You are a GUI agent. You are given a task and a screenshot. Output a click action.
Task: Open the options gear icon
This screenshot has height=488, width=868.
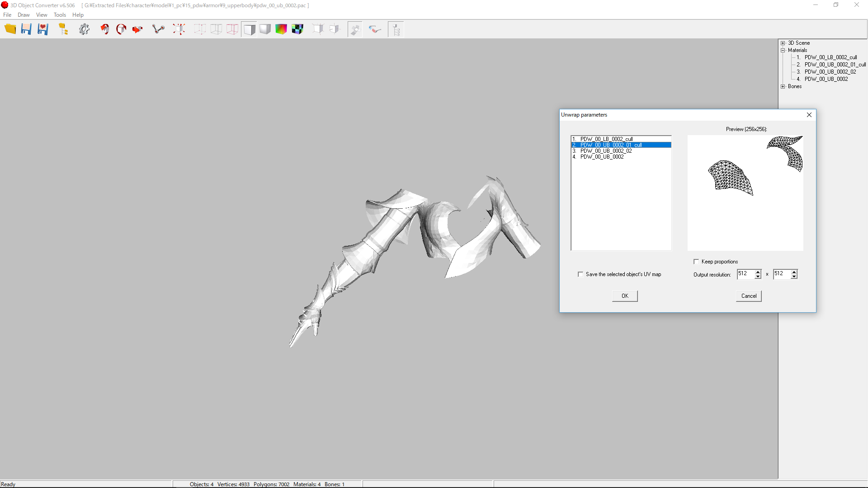pos(84,29)
